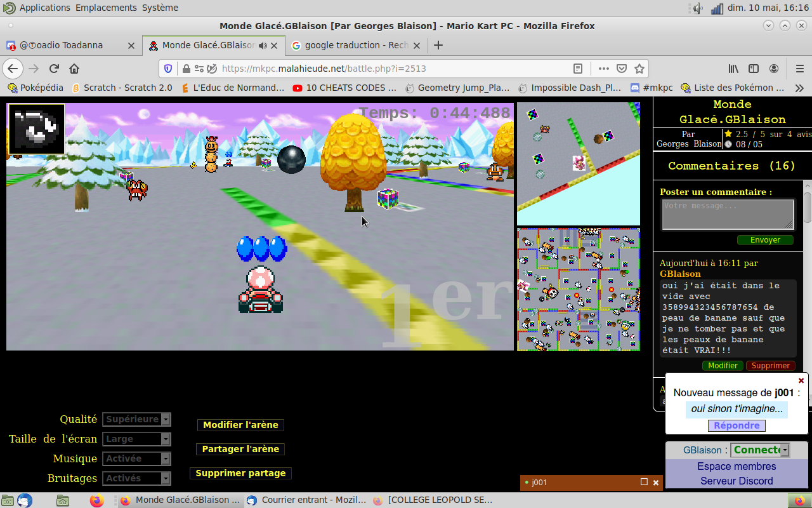Open the Emplacements menu
The width and height of the screenshot is (812, 508).
106,8
